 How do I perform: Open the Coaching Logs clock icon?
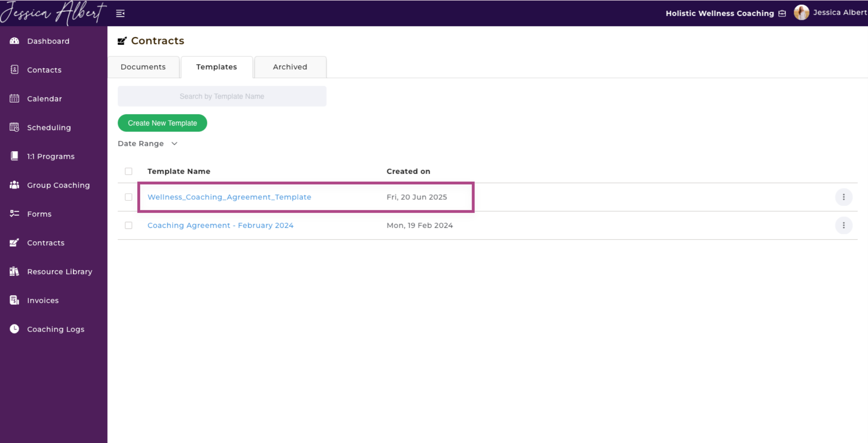click(x=14, y=329)
